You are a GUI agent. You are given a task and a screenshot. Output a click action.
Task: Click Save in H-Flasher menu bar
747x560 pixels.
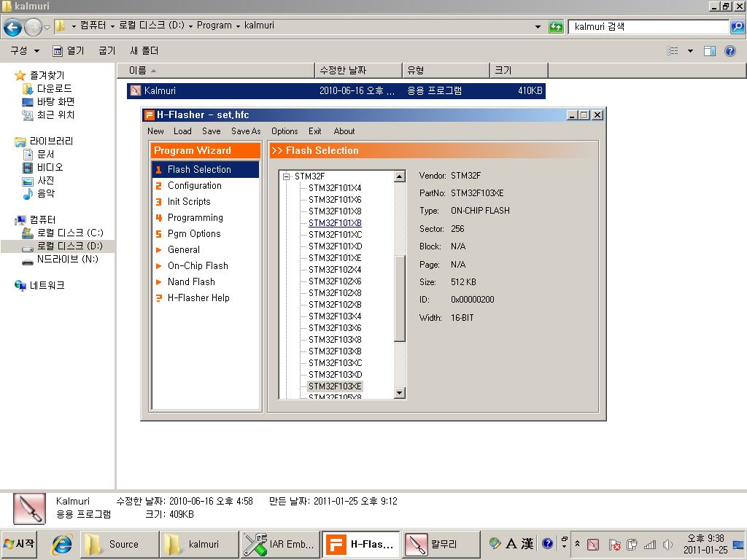coord(211,131)
